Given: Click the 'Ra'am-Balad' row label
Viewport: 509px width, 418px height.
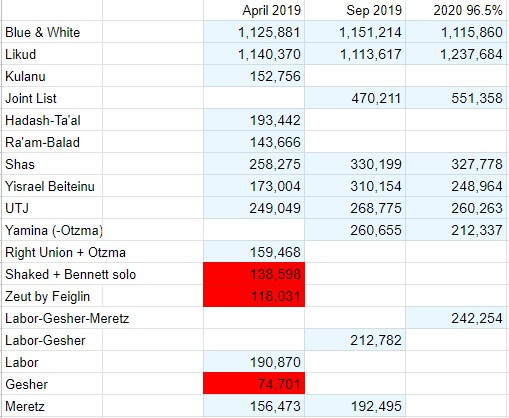Looking at the screenshot, I should tap(42, 142).
